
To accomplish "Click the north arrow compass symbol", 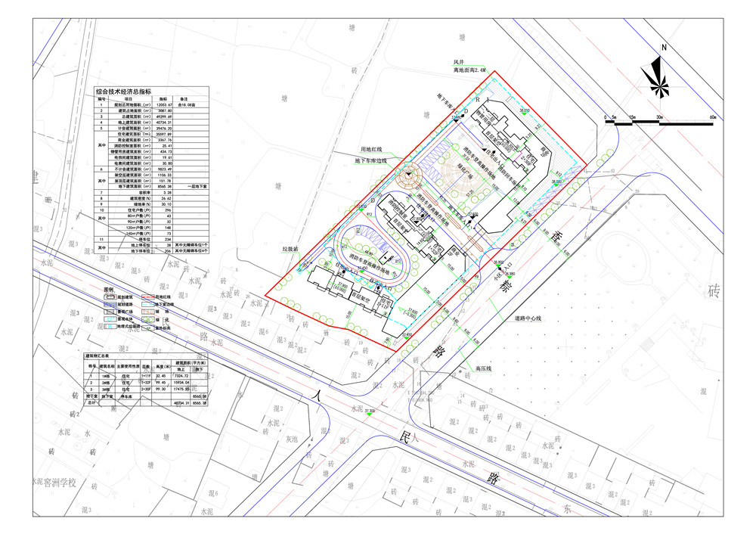I will (656, 76).
